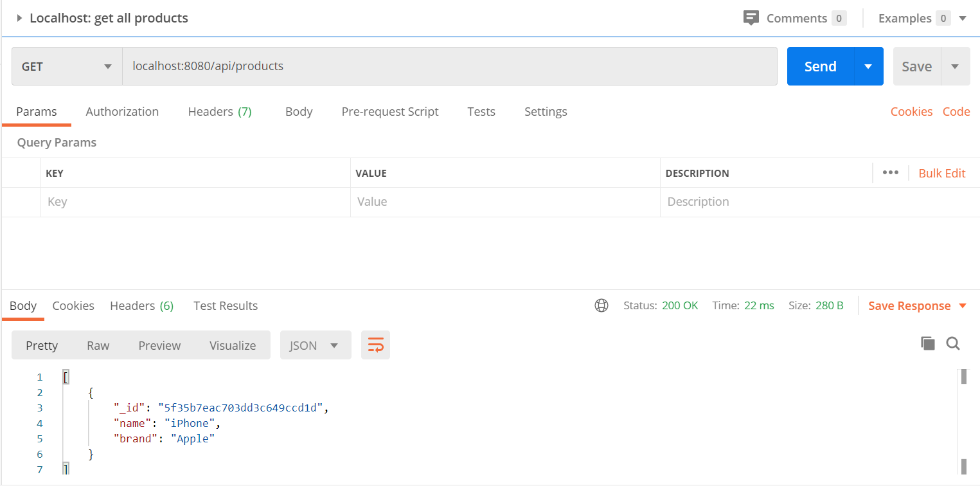Select the response Body tab
Screen dimensions: 980x488
pyautogui.click(x=23, y=305)
